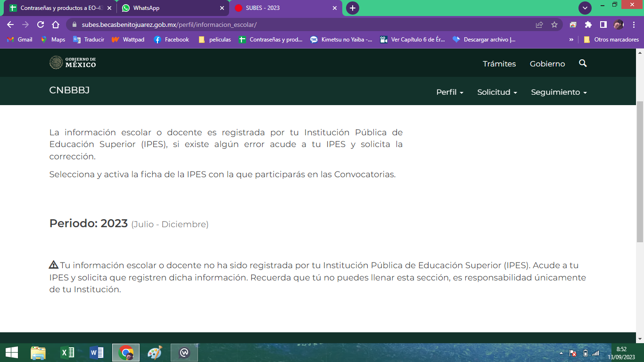
Task: Open the Action Center flag icon
Action: pos(573,353)
